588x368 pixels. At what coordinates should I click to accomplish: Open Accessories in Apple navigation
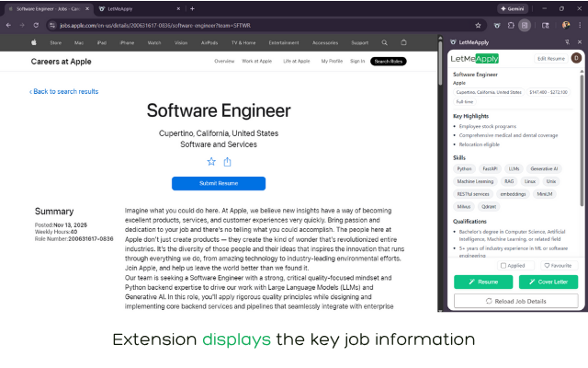[x=325, y=43]
